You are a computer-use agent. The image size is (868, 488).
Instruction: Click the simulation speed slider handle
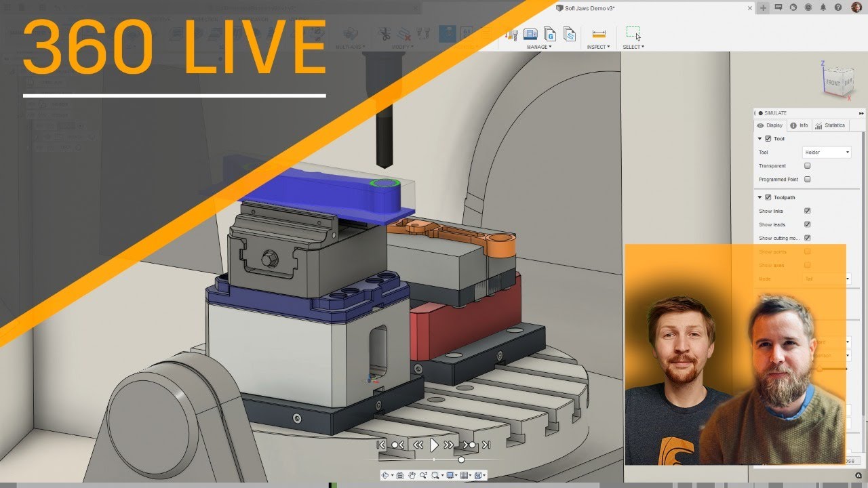[461, 460]
